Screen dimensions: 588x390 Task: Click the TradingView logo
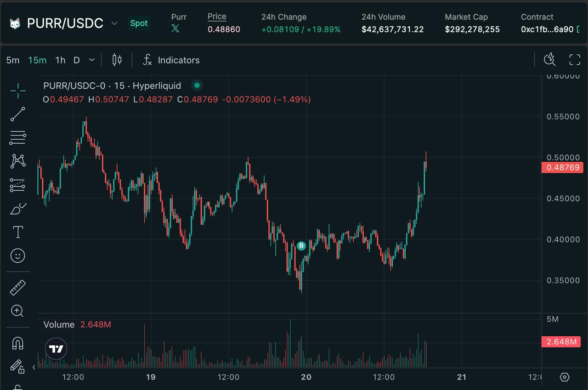56,349
